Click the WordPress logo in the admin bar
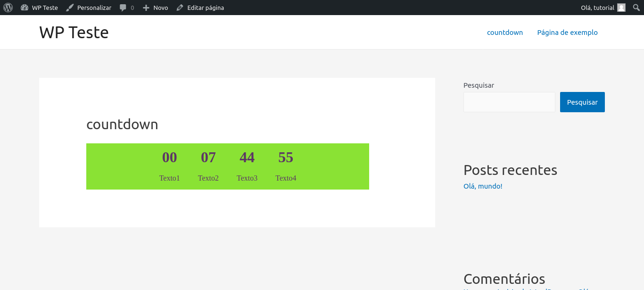 [x=8, y=8]
